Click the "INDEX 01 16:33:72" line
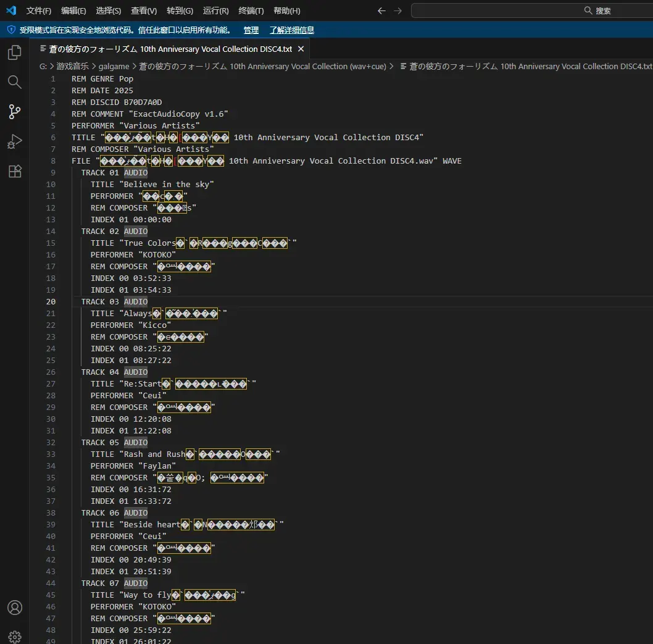 (131, 501)
